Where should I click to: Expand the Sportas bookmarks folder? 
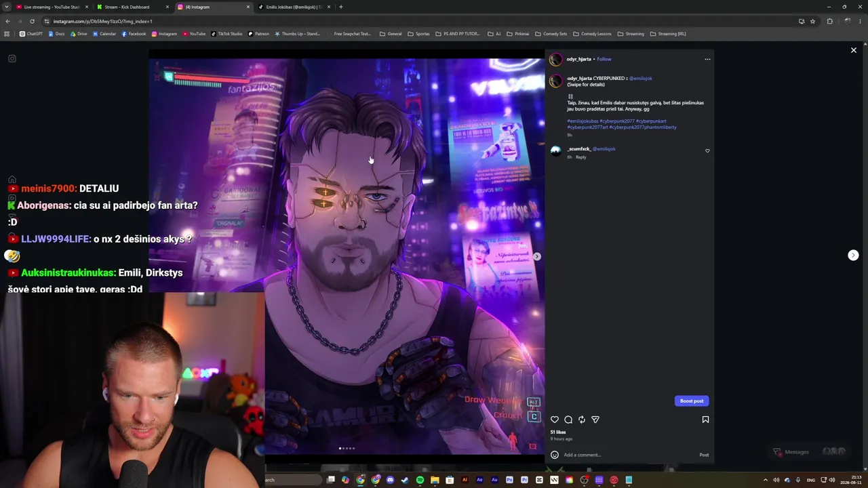(418, 34)
